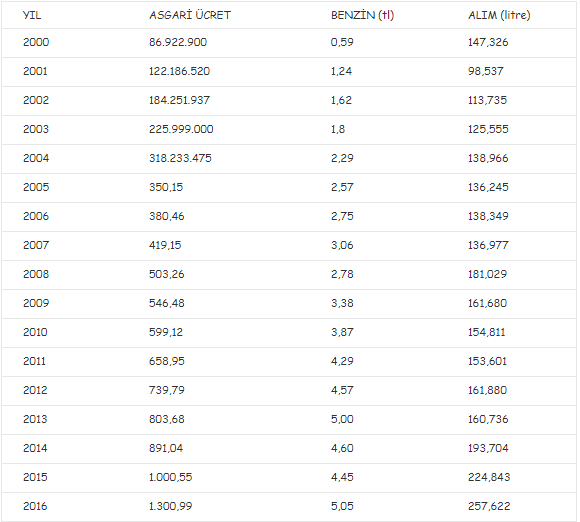Image resolution: width=580 pixels, height=522 pixels.
Task: Click the ALIM (litre) column header
Action: (499, 15)
